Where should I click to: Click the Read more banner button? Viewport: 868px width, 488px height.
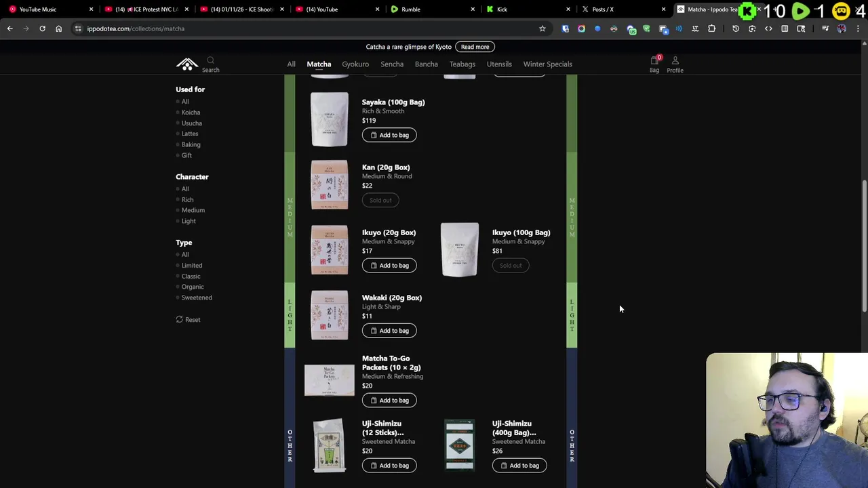pos(475,47)
